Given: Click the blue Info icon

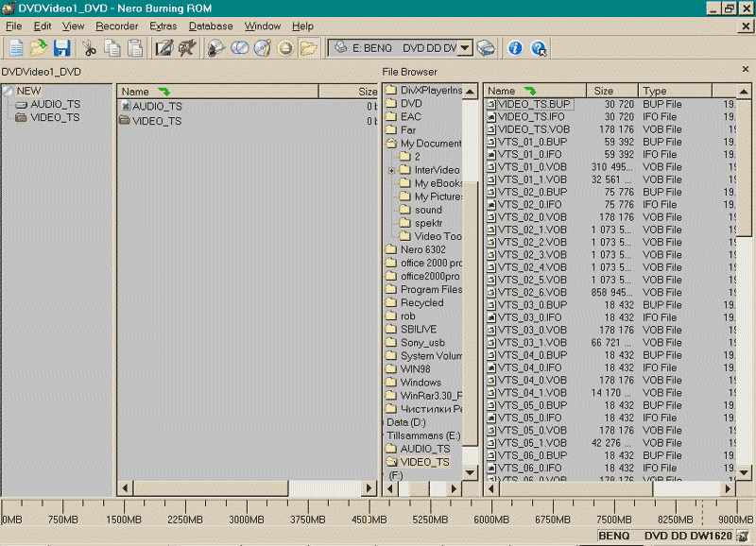Looking at the screenshot, I should [515, 48].
